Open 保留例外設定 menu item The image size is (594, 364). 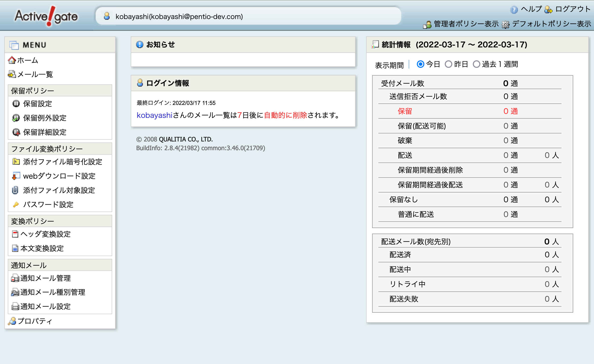click(45, 118)
